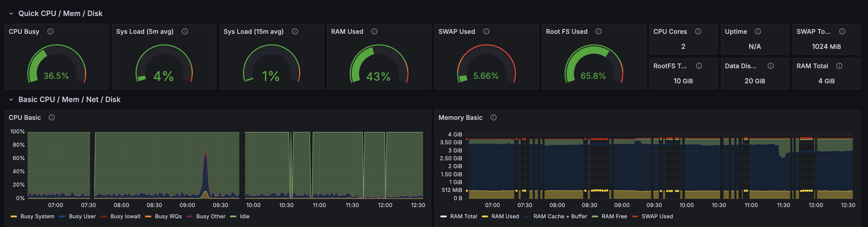This screenshot has width=868, height=227.
Task: Open the CPU Basic panel title
Action: tap(24, 117)
